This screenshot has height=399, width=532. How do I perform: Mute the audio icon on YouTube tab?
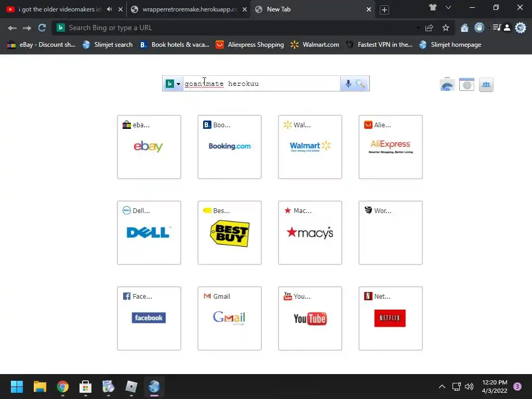(109, 9)
